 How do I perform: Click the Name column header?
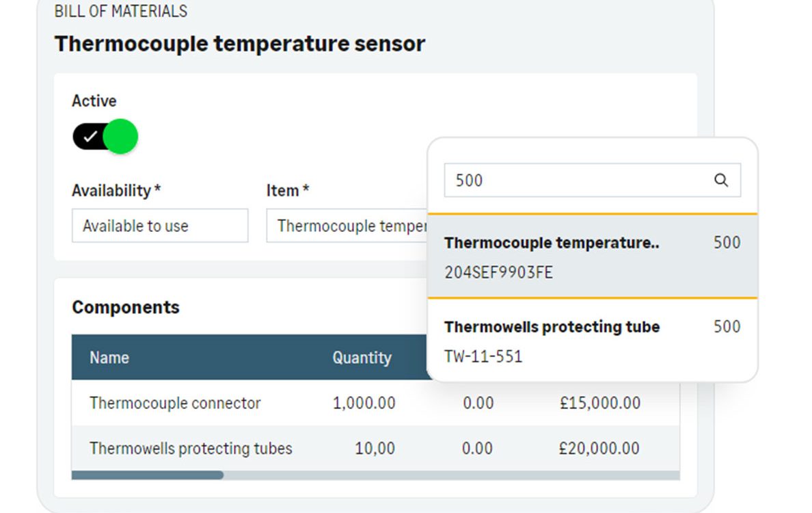click(x=109, y=358)
